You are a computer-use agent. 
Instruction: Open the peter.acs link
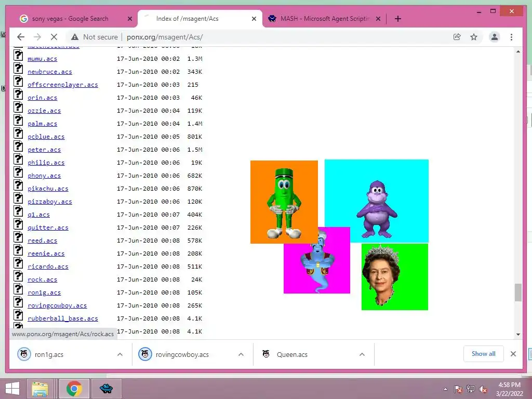tap(44, 150)
